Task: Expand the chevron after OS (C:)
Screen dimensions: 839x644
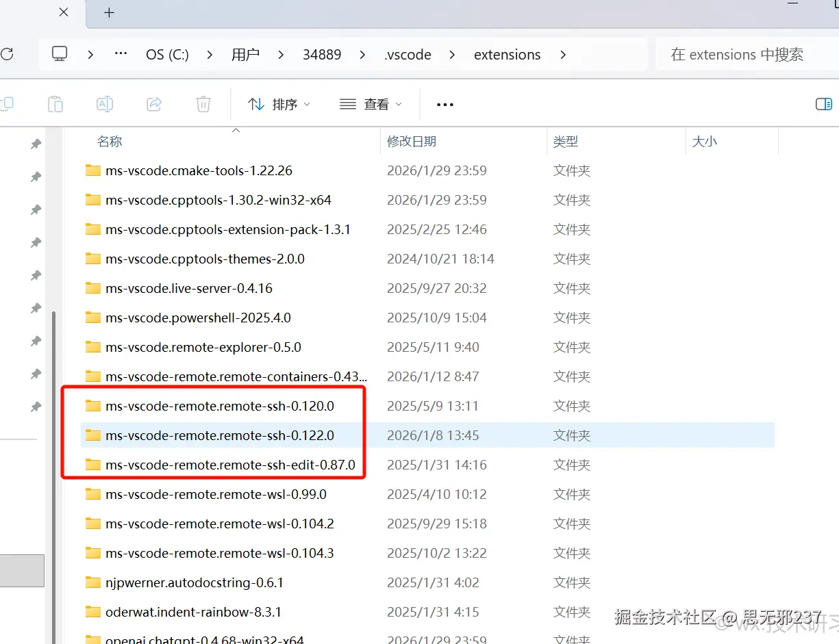Action: (x=210, y=55)
